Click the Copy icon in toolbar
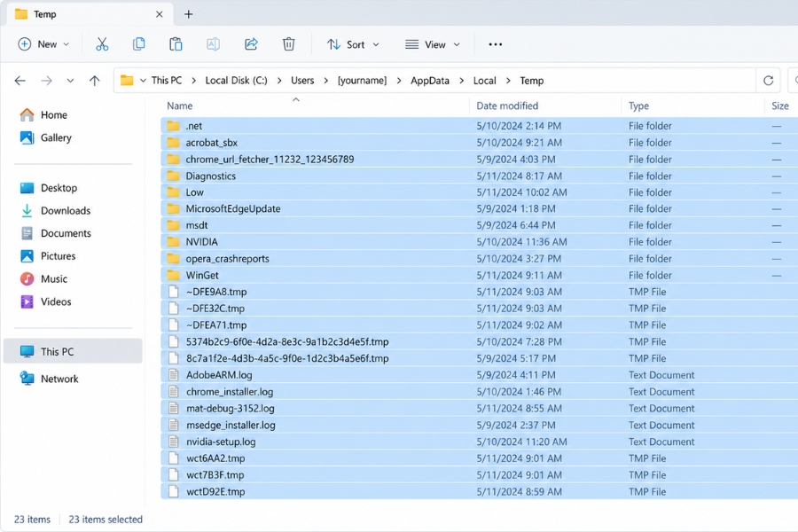Screen dimensions: 798x532 pos(138,44)
